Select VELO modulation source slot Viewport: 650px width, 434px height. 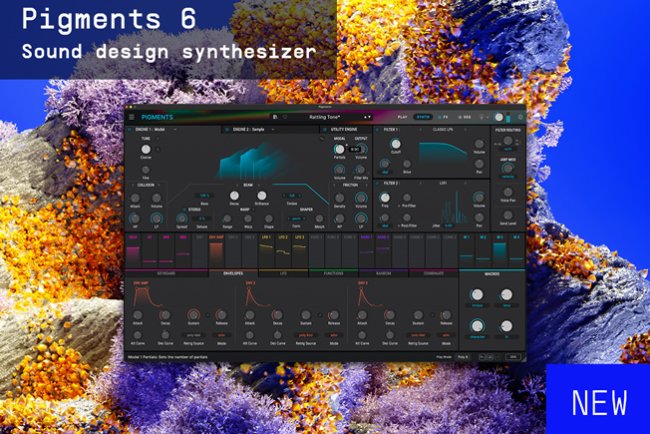(x=133, y=250)
